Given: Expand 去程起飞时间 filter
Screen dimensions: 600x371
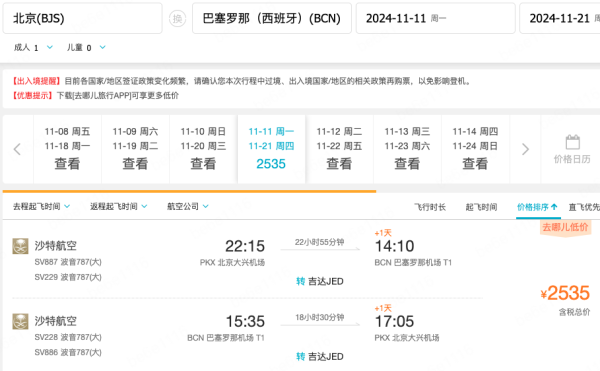Looking at the screenshot, I should [41, 207].
